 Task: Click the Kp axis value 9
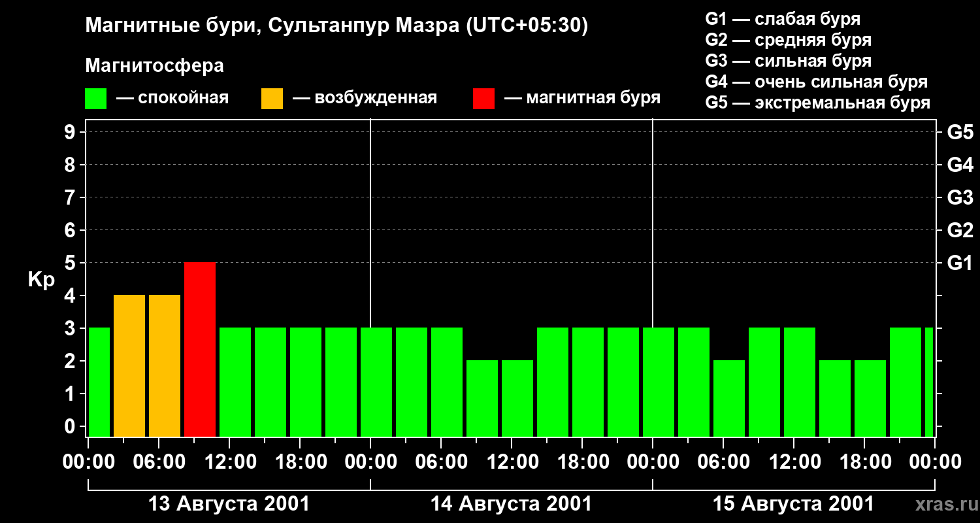pyautogui.click(x=71, y=132)
